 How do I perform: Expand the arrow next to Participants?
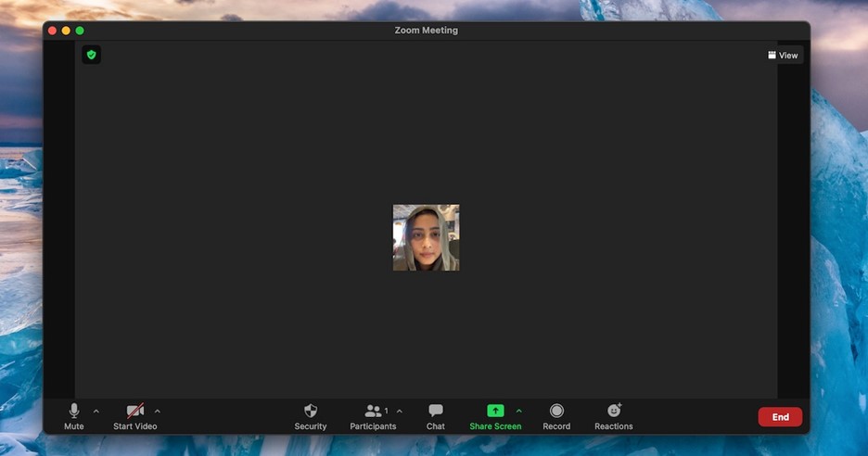[x=400, y=412]
